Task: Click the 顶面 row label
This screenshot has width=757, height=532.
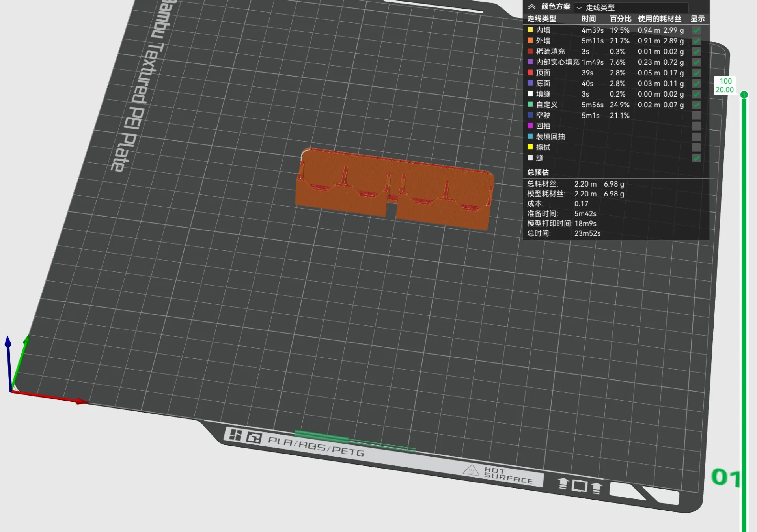Action: [x=543, y=73]
